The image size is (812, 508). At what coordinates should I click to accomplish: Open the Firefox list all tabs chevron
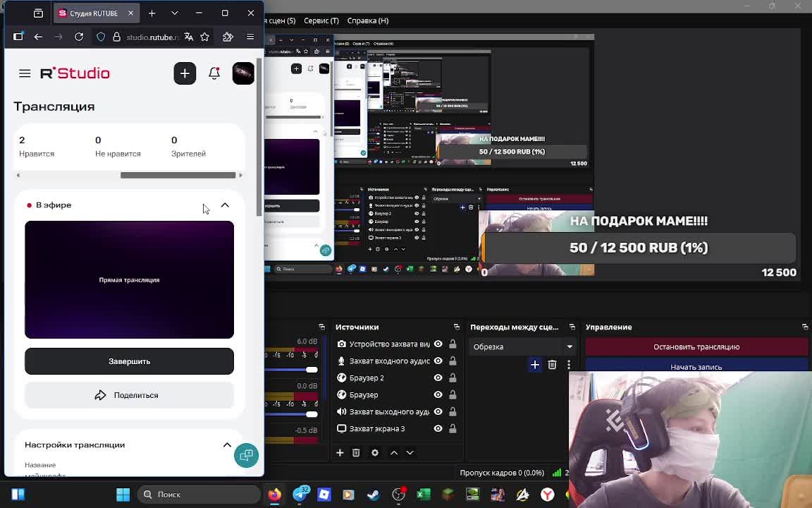pyautogui.click(x=175, y=13)
